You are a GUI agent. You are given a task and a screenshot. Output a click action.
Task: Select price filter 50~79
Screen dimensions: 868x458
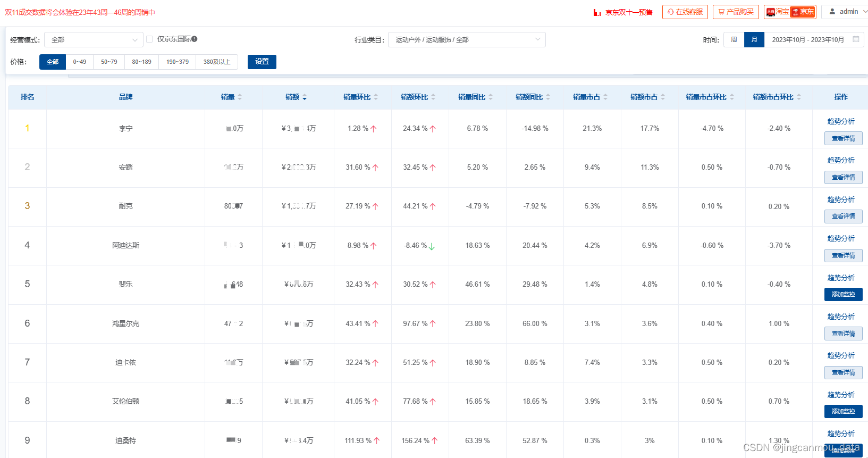109,62
